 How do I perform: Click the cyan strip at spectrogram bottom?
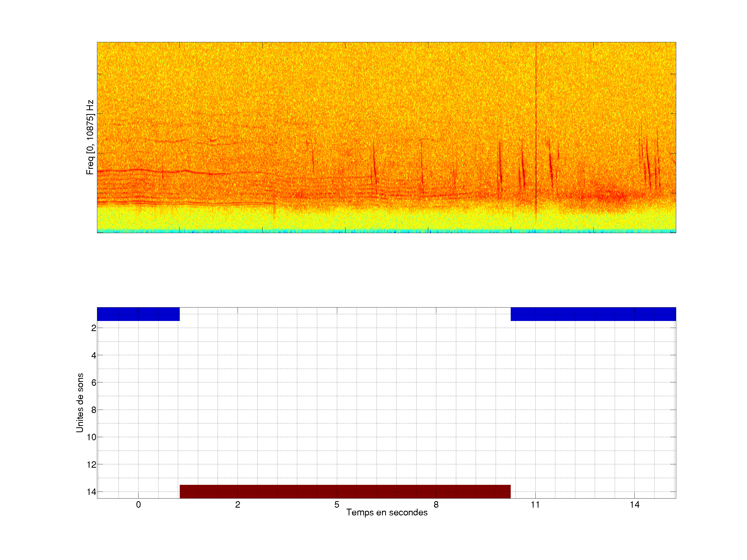386,231
